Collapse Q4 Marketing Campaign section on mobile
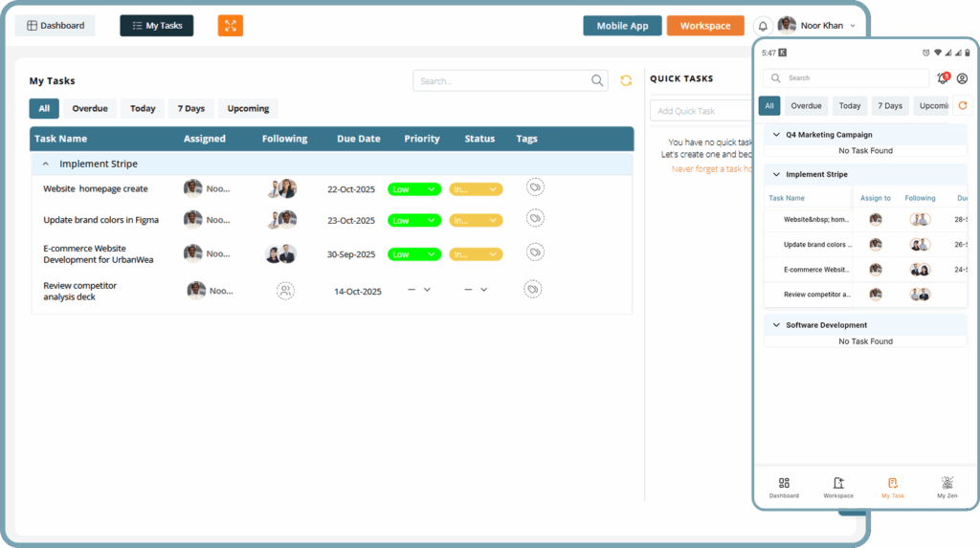 776,135
